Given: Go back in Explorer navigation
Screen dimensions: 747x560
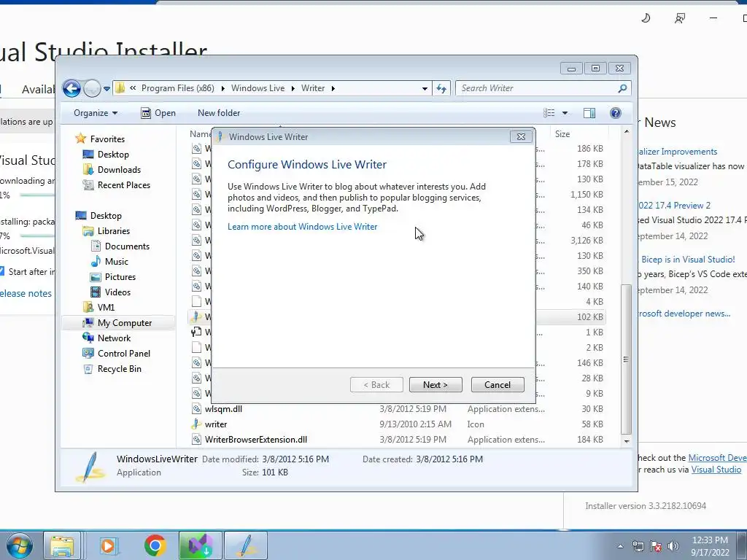Looking at the screenshot, I should (71, 88).
